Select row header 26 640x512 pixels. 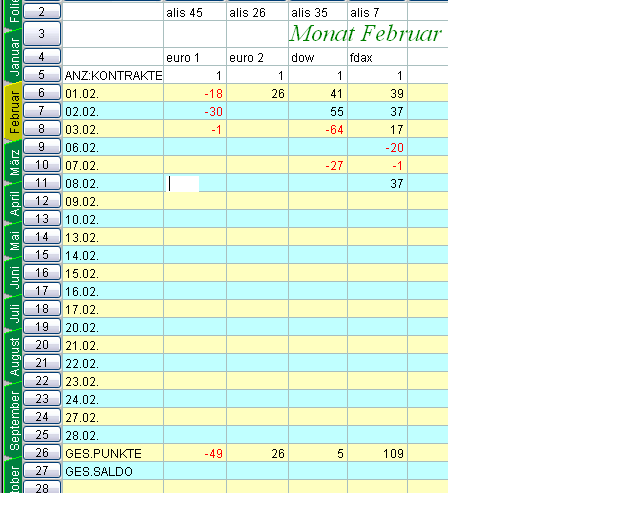point(42,452)
